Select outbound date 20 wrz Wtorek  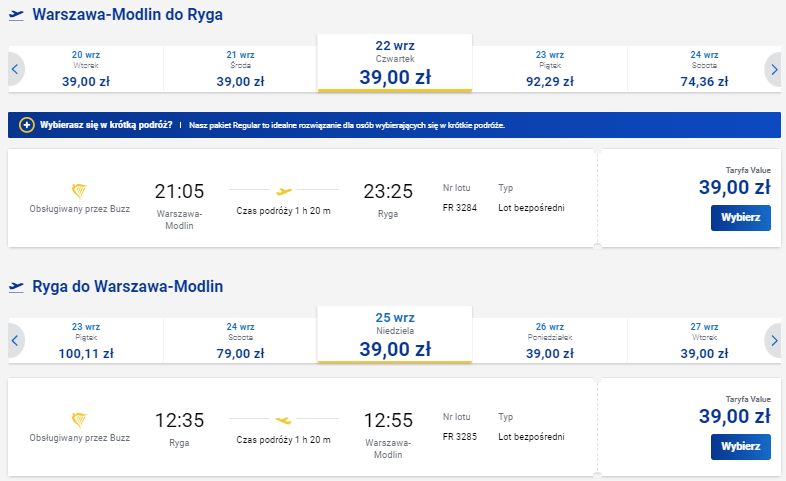86,69
